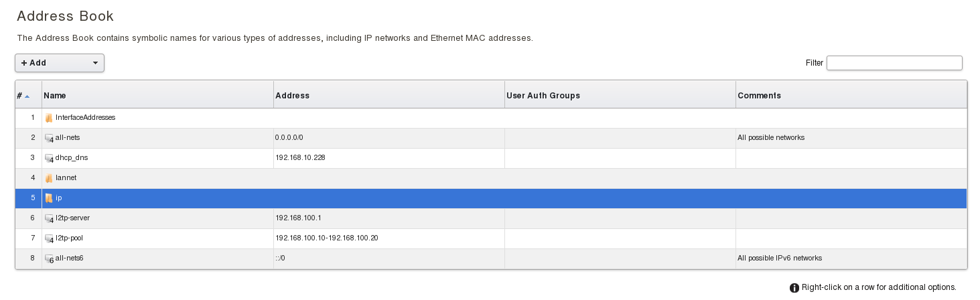
Task: Open the Add dropdown menu
Action: coord(60,63)
